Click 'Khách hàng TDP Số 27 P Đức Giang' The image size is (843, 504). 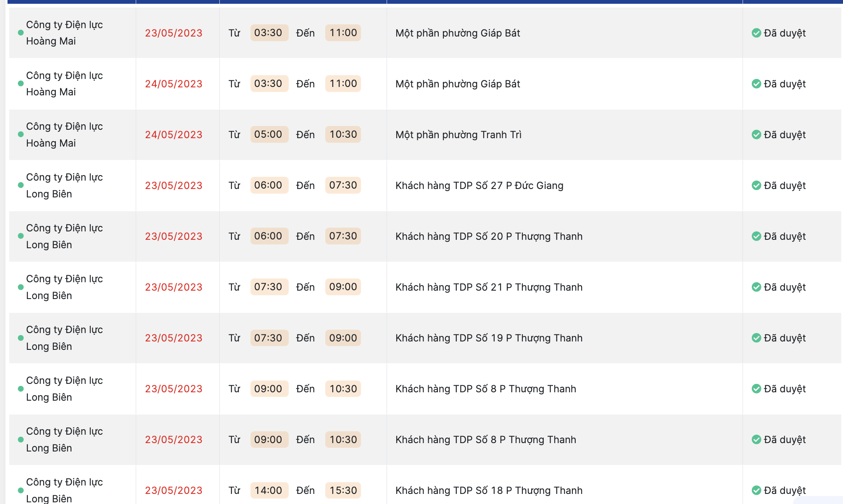tap(479, 186)
